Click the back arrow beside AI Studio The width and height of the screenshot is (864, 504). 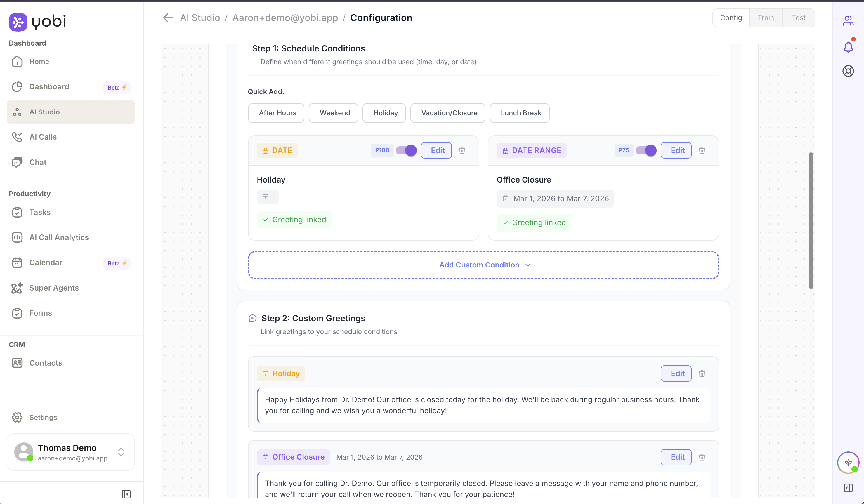coord(168,18)
